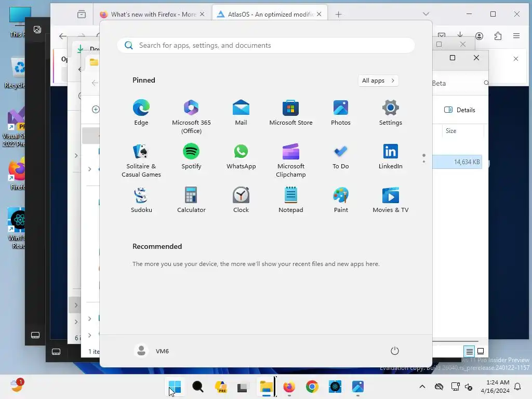
Task: Select the AtlasOS tab in Firefox
Action: [x=270, y=14]
